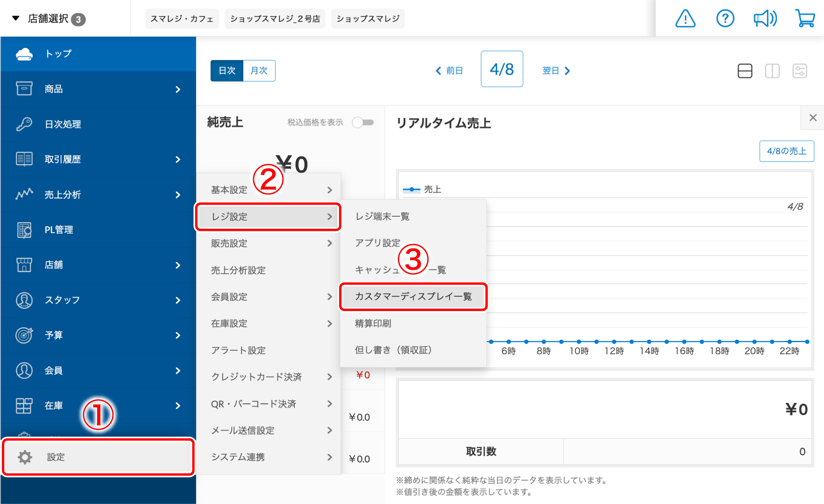Click the storefront icon beside 店舗
The image size is (824, 504).
pyautogui.click(x=24, y=265)
